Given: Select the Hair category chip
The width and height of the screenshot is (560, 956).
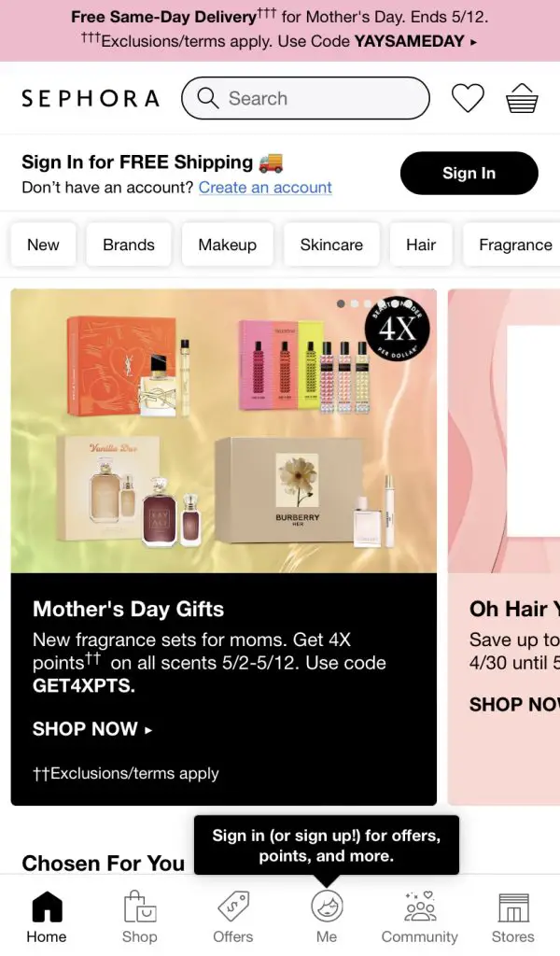Looking at the screenshot, I should [421, 245].
